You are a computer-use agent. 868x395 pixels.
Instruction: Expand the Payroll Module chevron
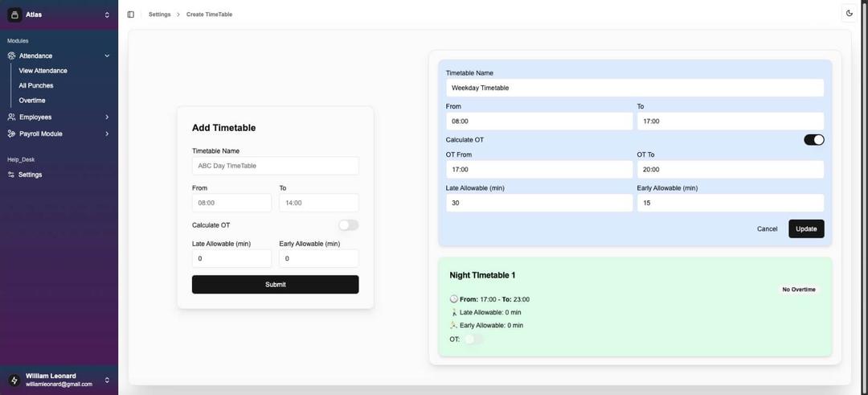point(107,134)
